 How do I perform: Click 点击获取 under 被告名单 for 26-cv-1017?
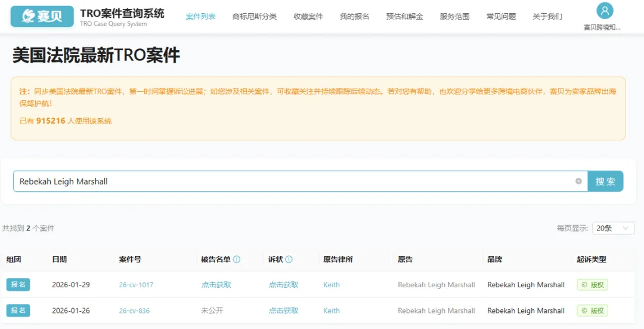[216, 285]
